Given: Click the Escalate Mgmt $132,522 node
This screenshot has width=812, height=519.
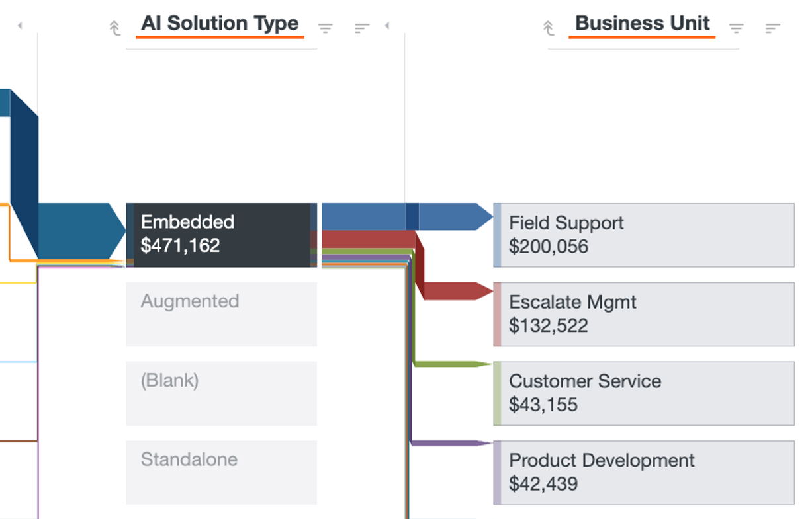Looking at the screenshot, I should point(643,314).
